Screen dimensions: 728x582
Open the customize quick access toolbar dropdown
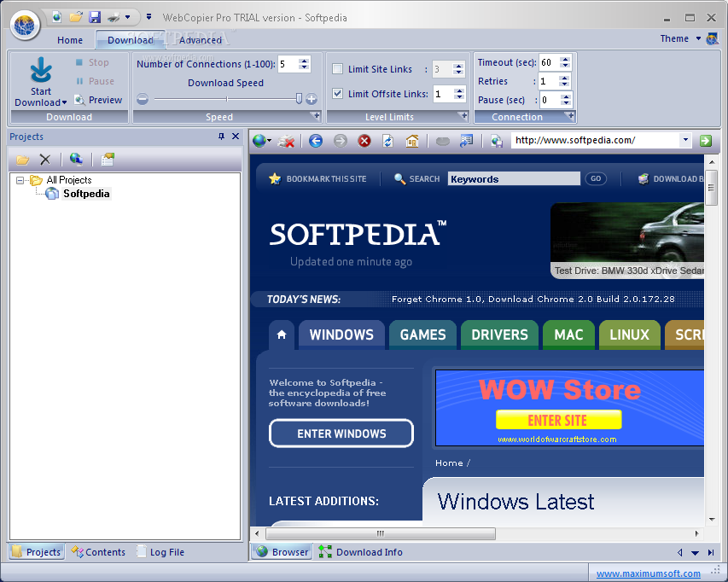pyautogui.click(x=149, y=17)
